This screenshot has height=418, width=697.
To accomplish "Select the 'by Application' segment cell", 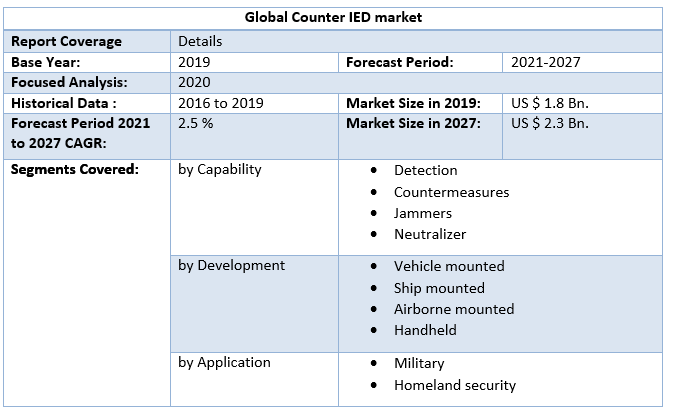I will pos(224,362).
